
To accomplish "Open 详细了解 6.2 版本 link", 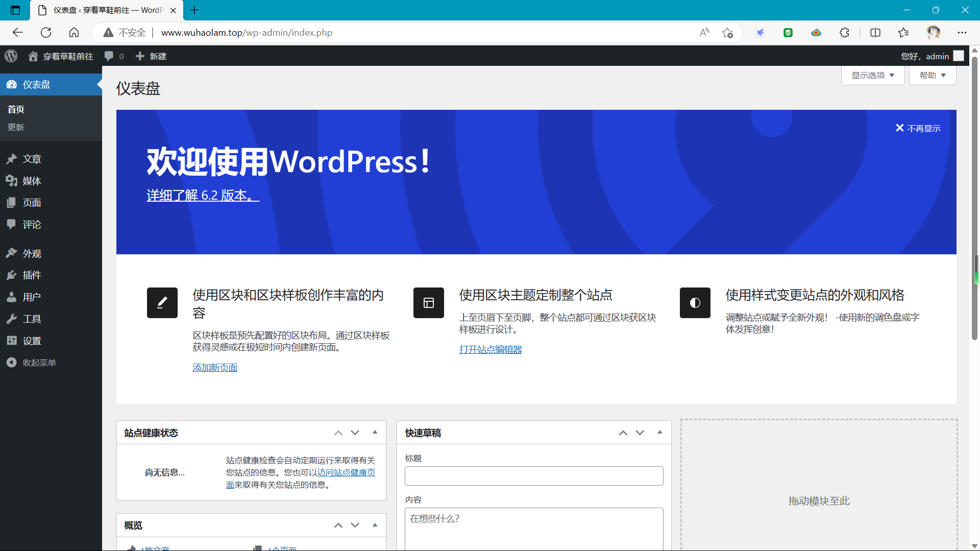I will 203,195.
